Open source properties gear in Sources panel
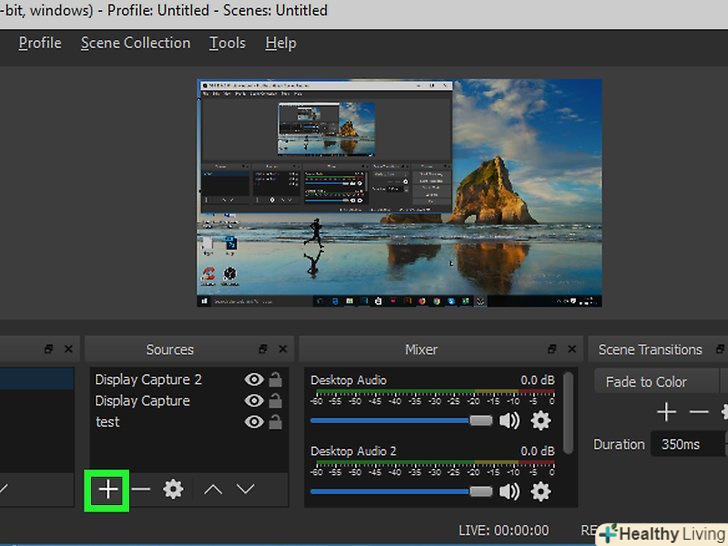The image size is (728, 546). pos(173,489)
